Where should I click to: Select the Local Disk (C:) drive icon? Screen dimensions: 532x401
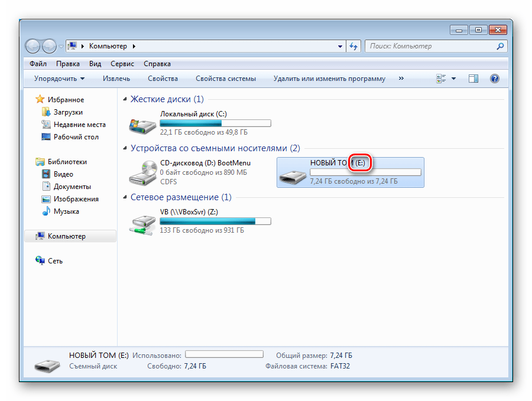coord(144,123)
